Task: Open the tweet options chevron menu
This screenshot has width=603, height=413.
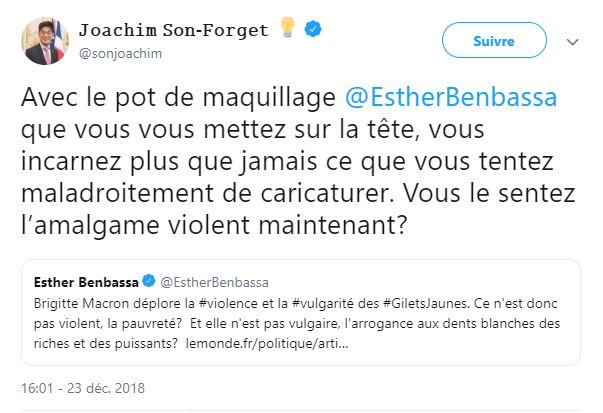Action: coord(573,43)
